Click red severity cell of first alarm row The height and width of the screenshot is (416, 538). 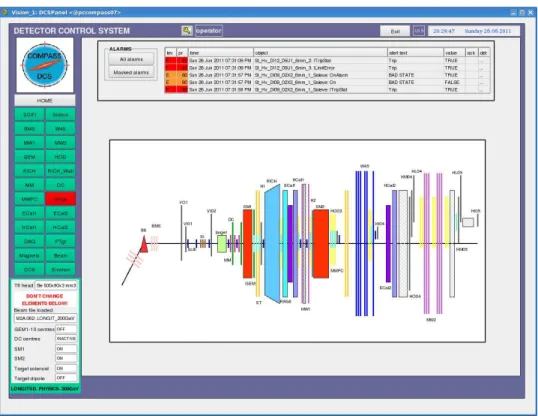tap(171, 61)
